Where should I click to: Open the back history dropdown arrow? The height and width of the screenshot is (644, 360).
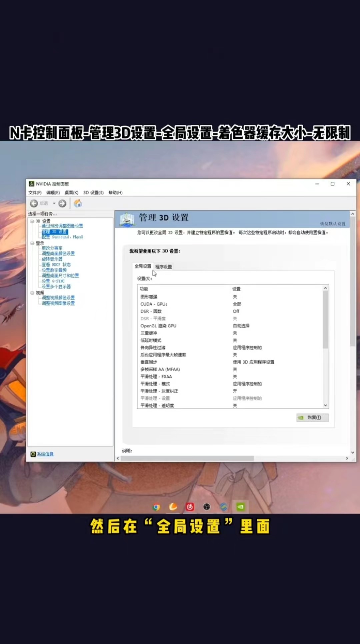coord(54,203)
